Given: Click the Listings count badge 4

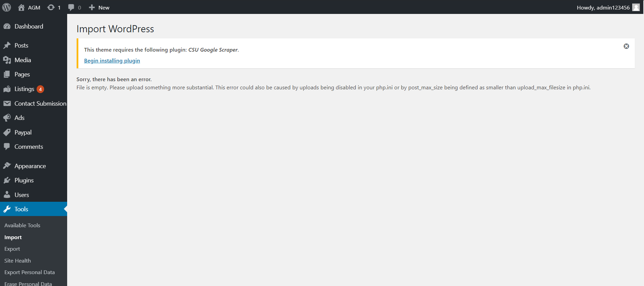Looking at the screenshot, I should pos(40,89).
